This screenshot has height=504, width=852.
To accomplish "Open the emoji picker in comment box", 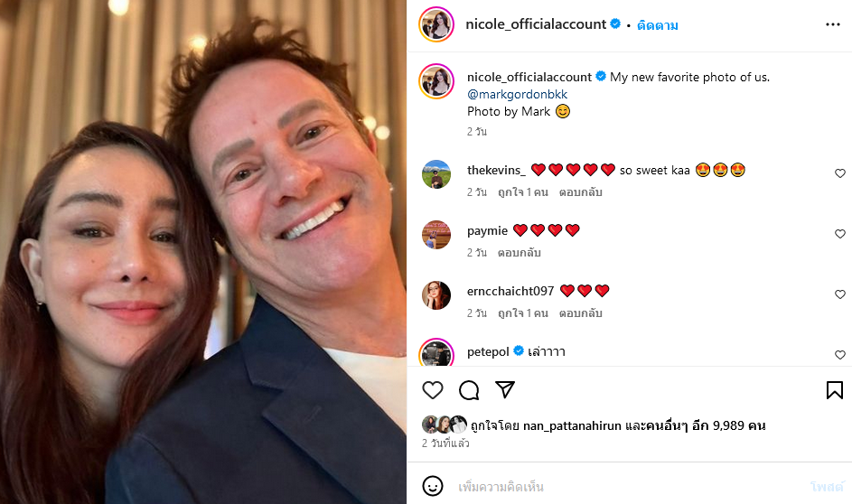I will [433, 487].
